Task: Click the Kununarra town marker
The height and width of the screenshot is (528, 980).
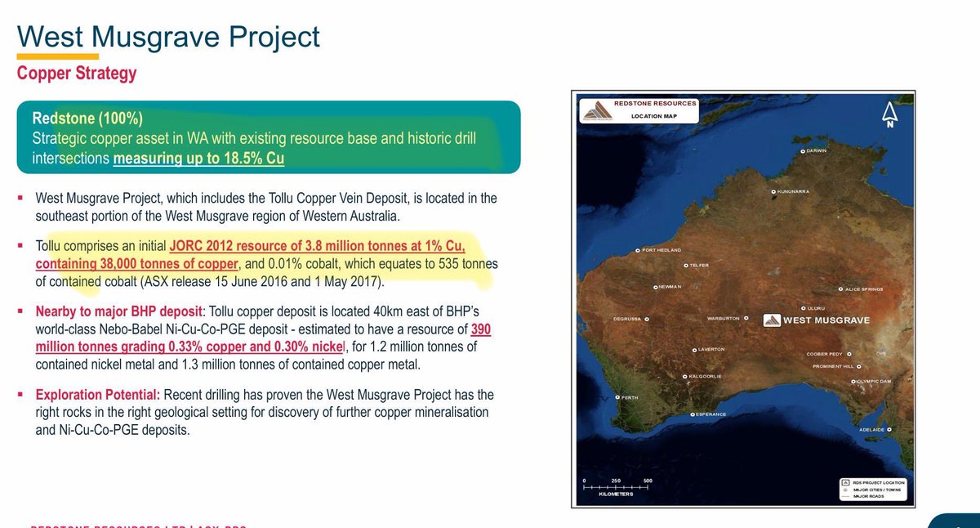Action: [x=774, y=192]
